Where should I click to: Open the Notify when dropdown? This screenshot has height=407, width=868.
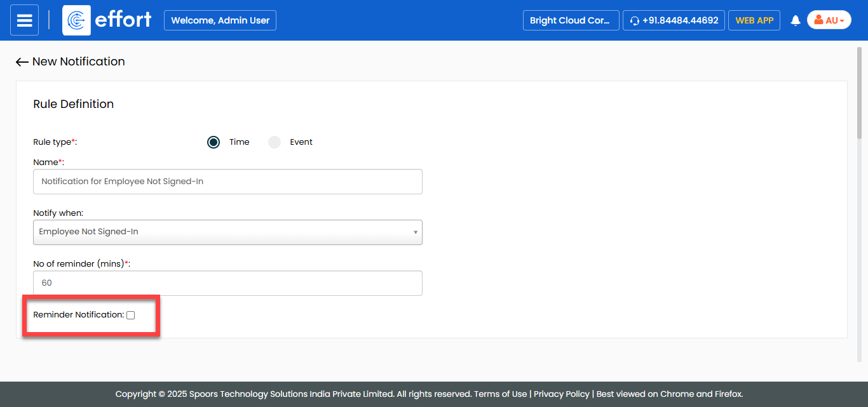pyautogui.click(x=227, y=232)
